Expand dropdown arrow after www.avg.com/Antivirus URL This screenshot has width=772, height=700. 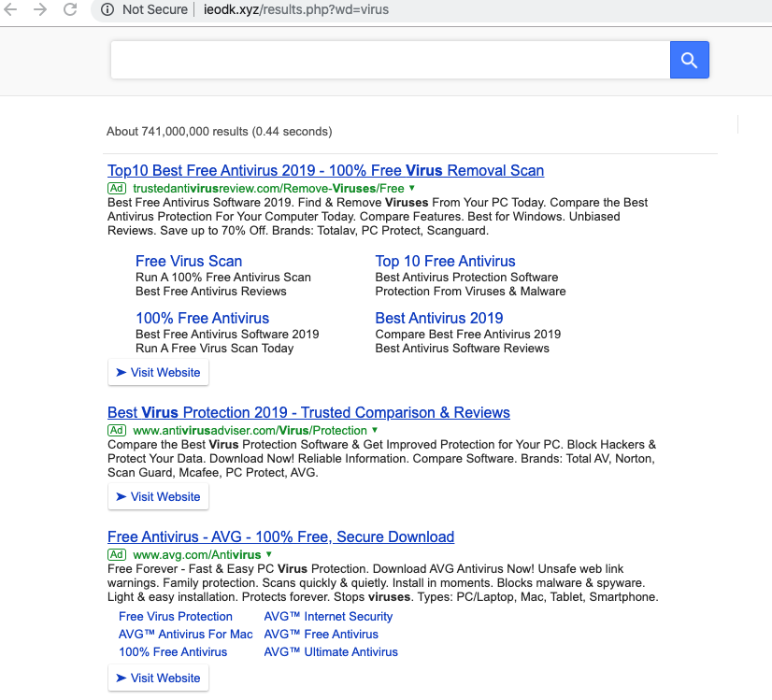(269, 554)
